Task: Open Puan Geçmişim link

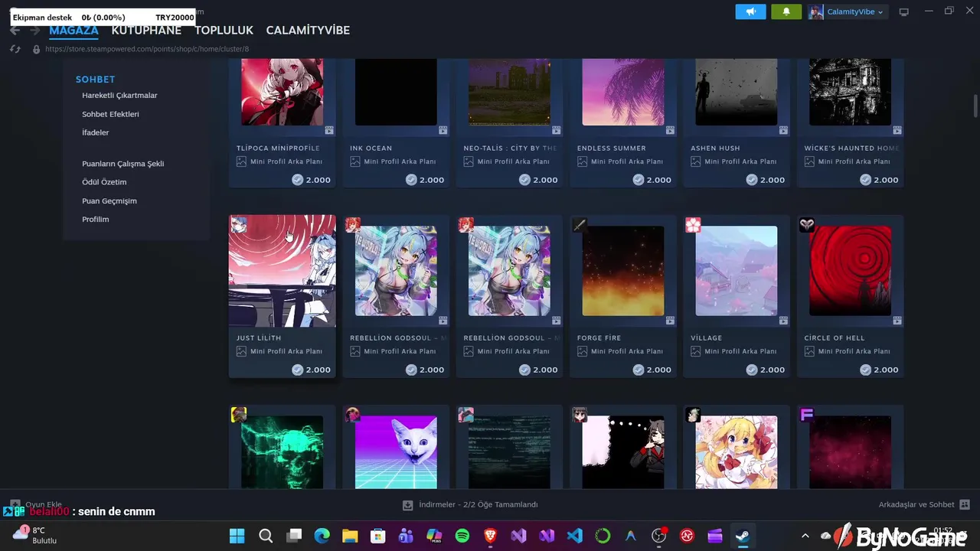Action: click(x=109, y=201)
